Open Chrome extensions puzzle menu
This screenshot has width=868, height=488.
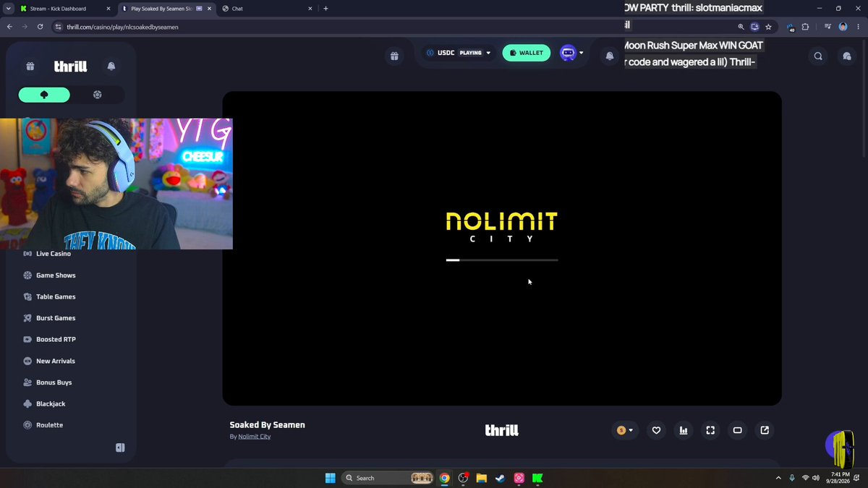[805, 27]
